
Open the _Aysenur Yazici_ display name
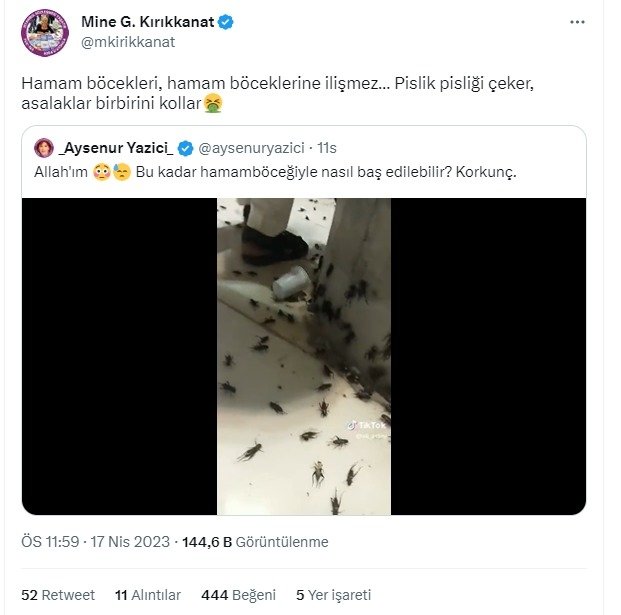point(116,149)
